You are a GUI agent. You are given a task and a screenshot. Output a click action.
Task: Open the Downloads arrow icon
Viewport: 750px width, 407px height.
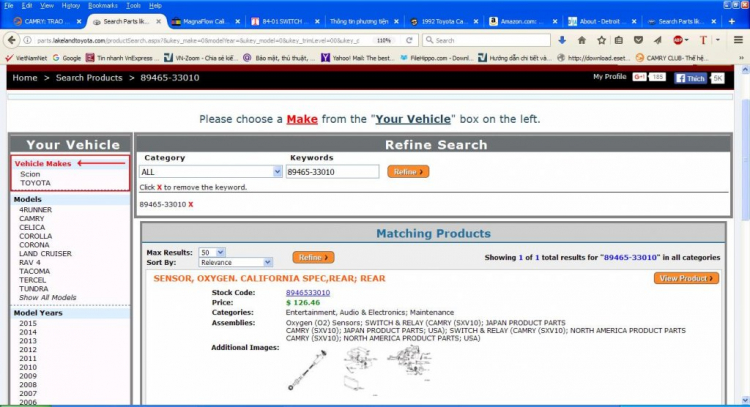562,40
